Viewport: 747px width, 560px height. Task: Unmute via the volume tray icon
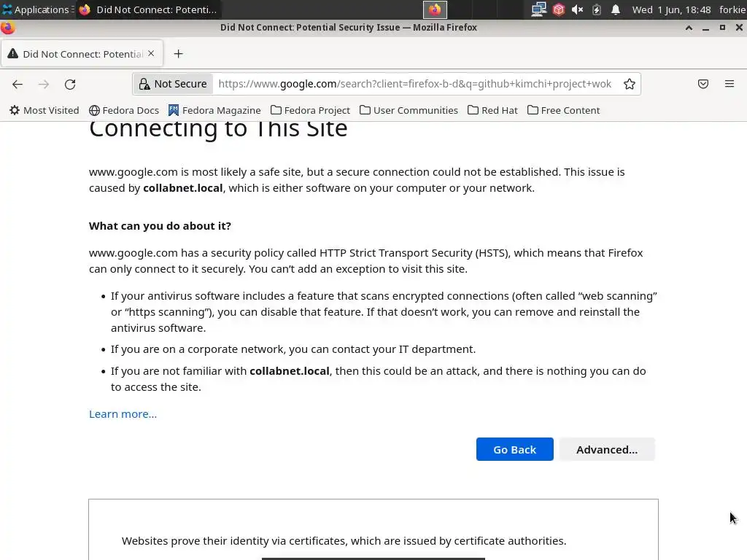point(578,9)
